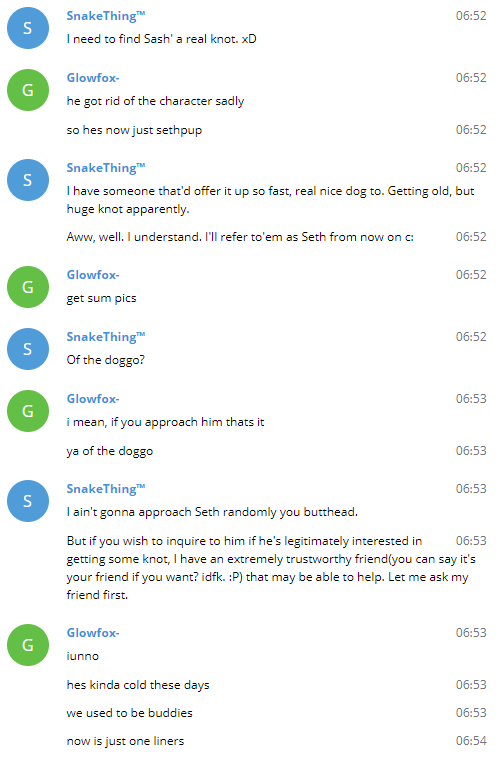Click SnakeThing avatar beside 'I have someone' message

tap(28, 180)
